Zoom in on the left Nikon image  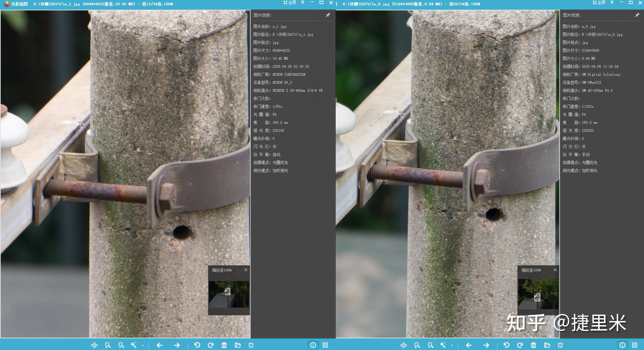pos(108,345)
